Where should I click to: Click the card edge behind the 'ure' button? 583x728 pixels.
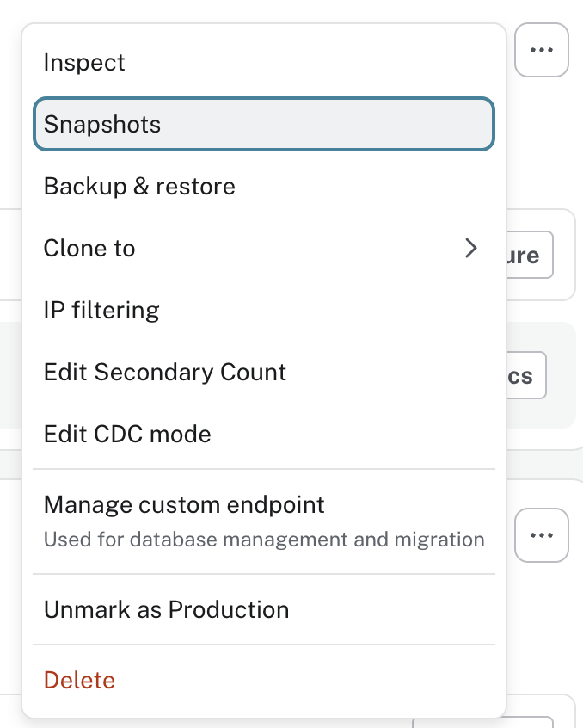[573, 255]
